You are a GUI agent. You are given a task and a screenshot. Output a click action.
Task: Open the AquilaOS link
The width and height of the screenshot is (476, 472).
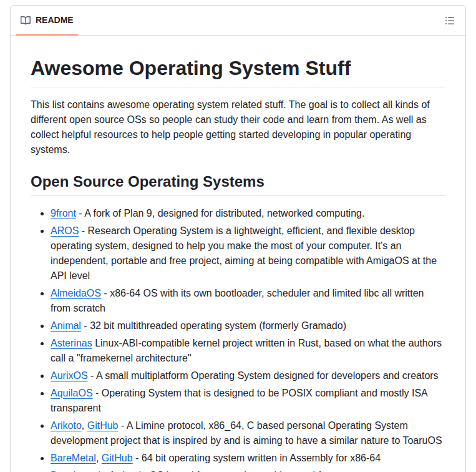(x=71, y=393)
